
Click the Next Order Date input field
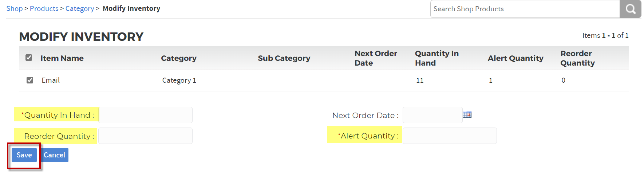[432, 115]
